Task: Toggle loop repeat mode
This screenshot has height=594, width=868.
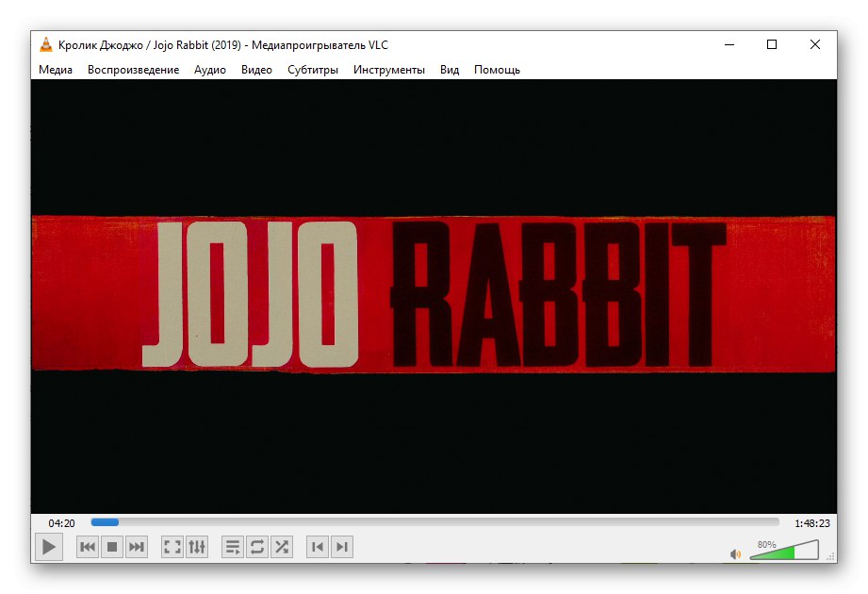Action: click(x=257, y=547)
